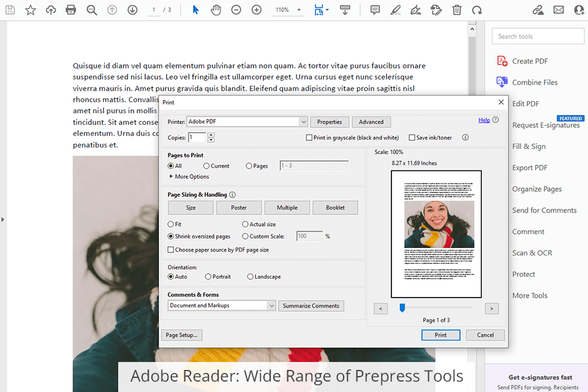Image resolution: width=588 pixels, height=392 pixels.
Task: Open Edit PDF in tools pane
Action: coord(526,104)
